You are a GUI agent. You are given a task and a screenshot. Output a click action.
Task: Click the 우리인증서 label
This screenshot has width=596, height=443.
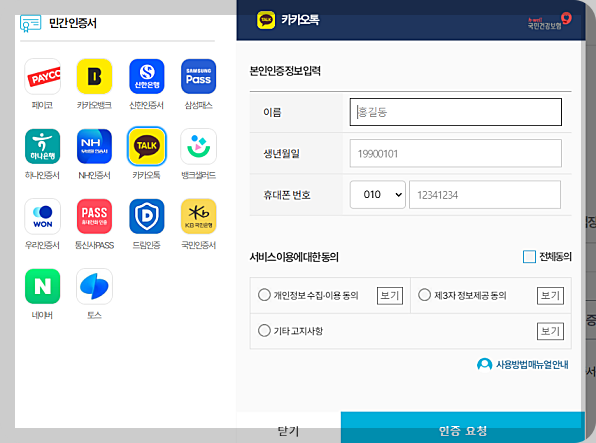coord(43,245)
